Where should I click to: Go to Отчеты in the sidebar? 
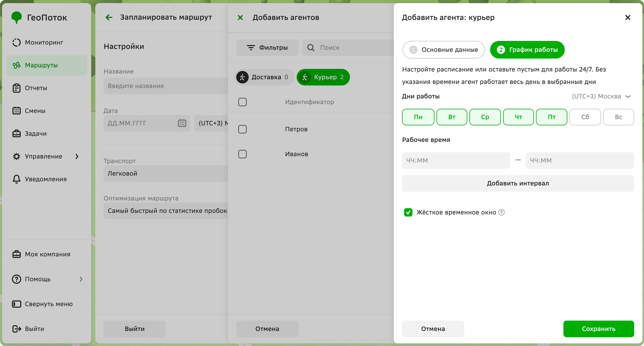tap(46, 88)
